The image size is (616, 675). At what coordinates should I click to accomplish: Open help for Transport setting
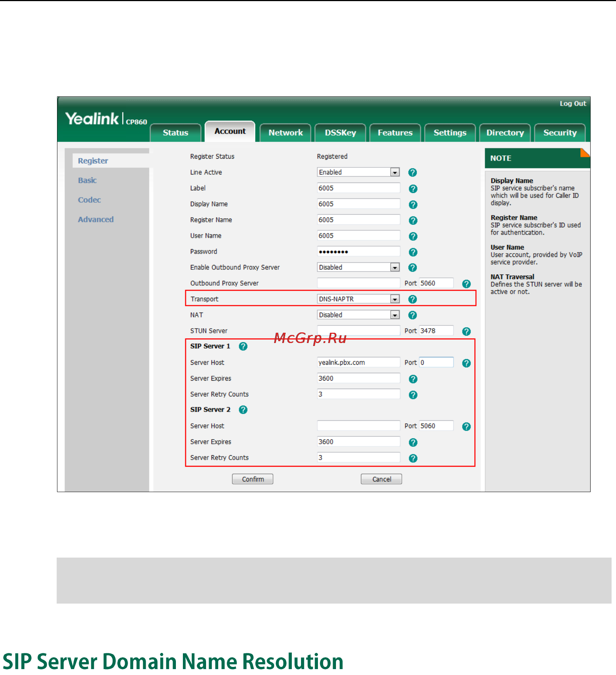click(413, 299)
